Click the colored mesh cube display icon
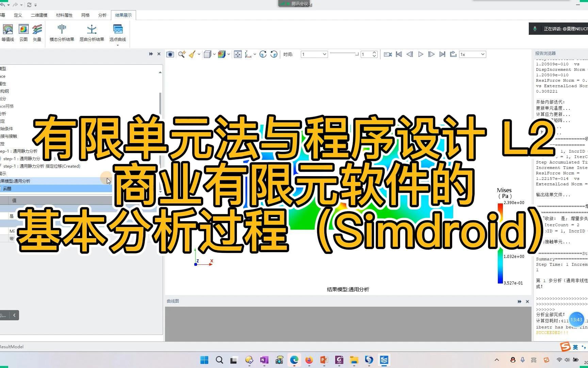The width and height of the screenshot is (588, 368). coord(222,54)
